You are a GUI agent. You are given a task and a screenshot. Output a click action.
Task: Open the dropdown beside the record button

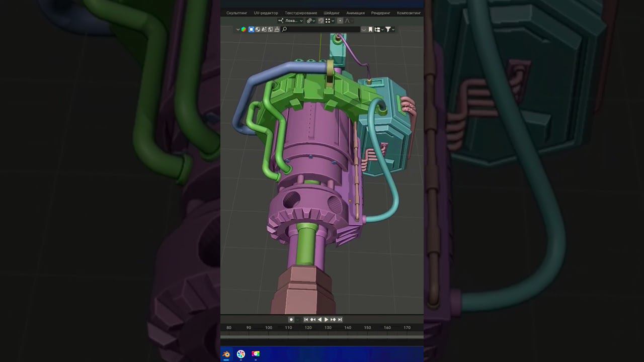297,319
